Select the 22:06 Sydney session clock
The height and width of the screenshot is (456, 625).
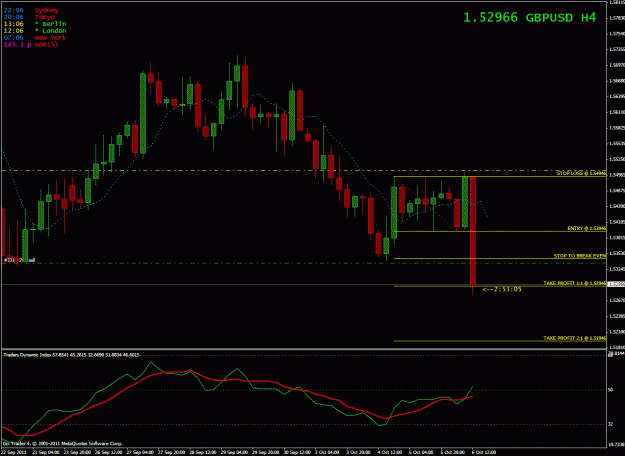click(31, 10)
